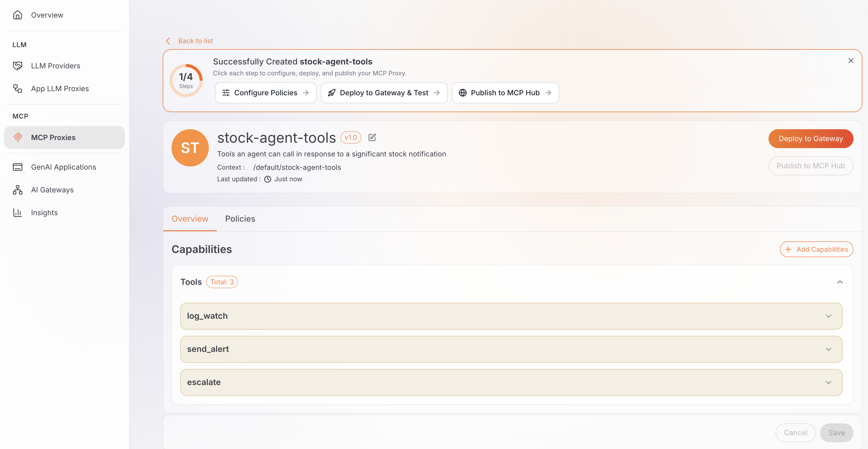Expand the escalate tool row
This screenshot has width=868, height=449.
(x=511, y=382)
